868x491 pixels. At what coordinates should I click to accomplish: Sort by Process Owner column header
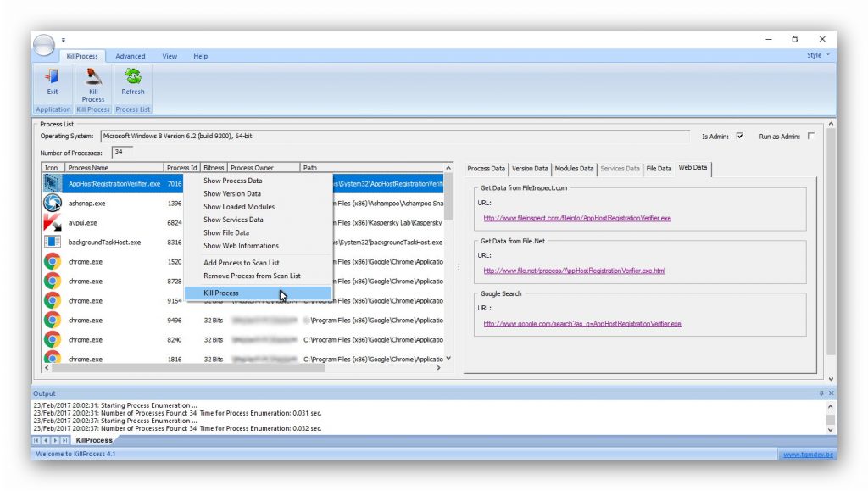tap(264, 168)
